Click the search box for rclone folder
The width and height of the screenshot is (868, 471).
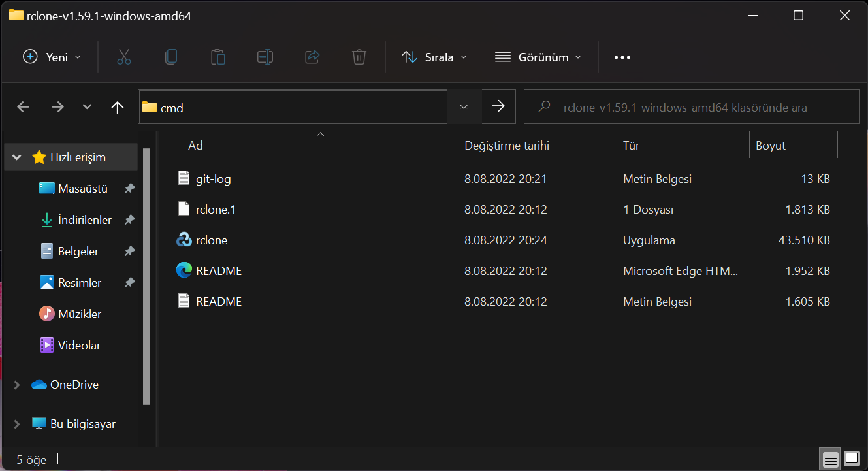pyautogui.click(x=692, y=107)
